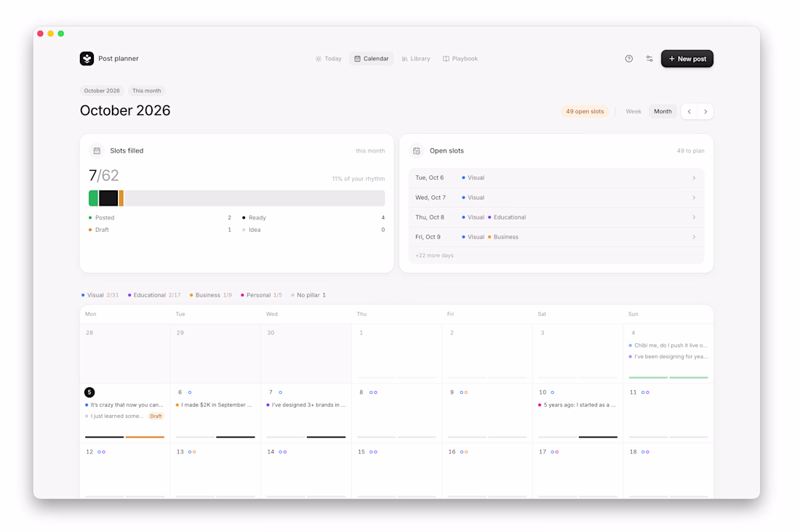Open the filter settings sliders icon

click(649, 59)
